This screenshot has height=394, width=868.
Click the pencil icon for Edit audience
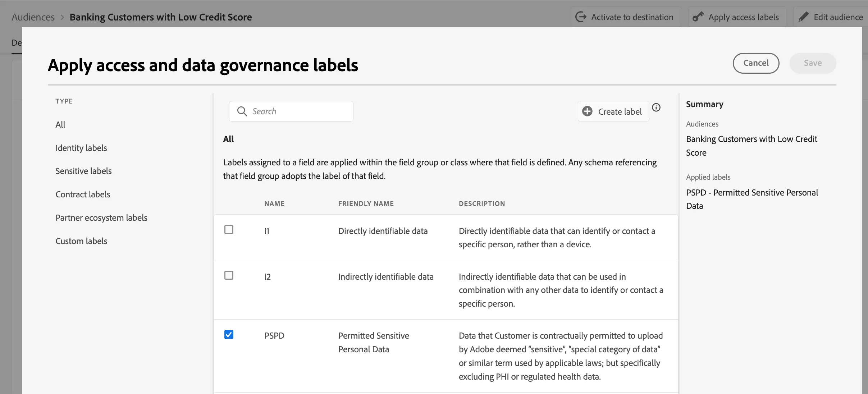tap(803, 17)
